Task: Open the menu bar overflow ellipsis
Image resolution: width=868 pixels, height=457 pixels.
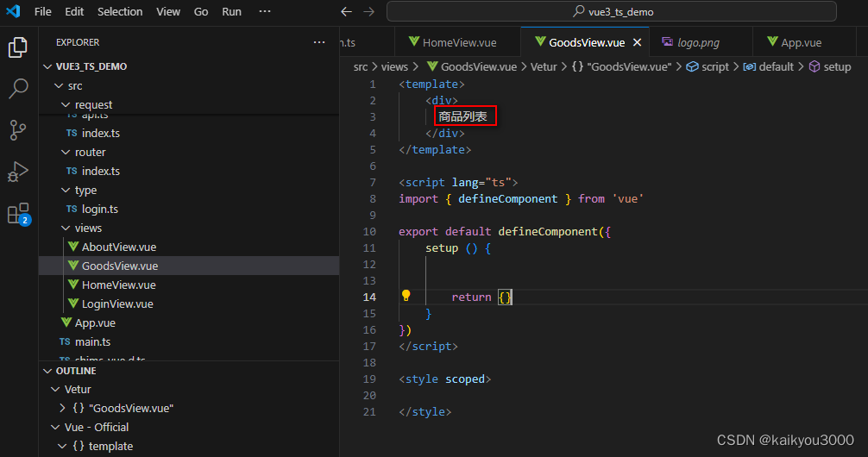Action: (x=265, y=11)
